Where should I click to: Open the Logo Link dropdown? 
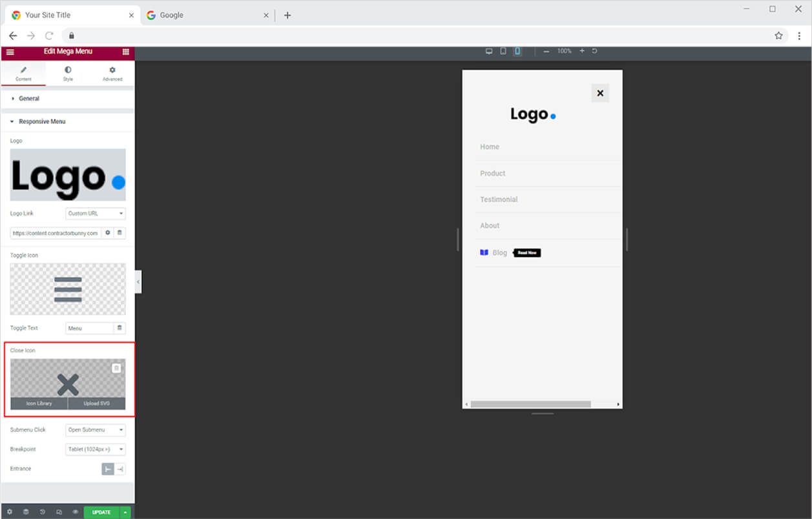pos(96,213)
